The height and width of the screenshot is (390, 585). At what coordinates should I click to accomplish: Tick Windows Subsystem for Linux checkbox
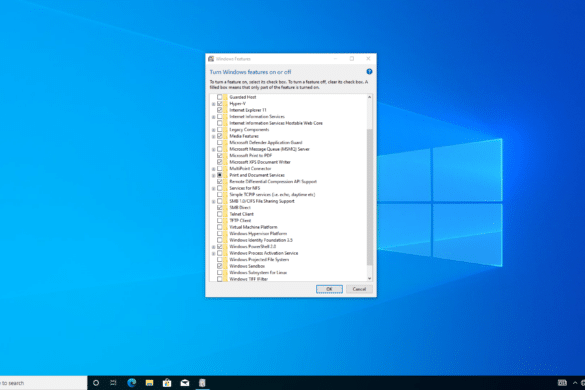219,272
